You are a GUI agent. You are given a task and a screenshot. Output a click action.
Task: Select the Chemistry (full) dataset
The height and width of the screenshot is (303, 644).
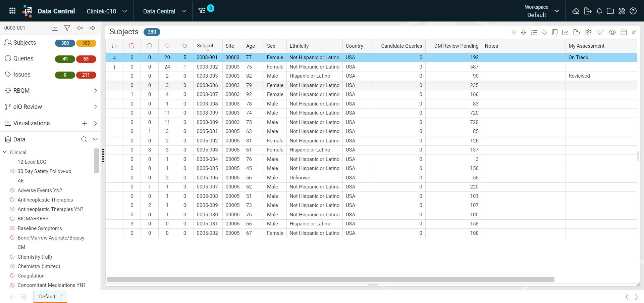pyautogui.click(x=35, y=257)
